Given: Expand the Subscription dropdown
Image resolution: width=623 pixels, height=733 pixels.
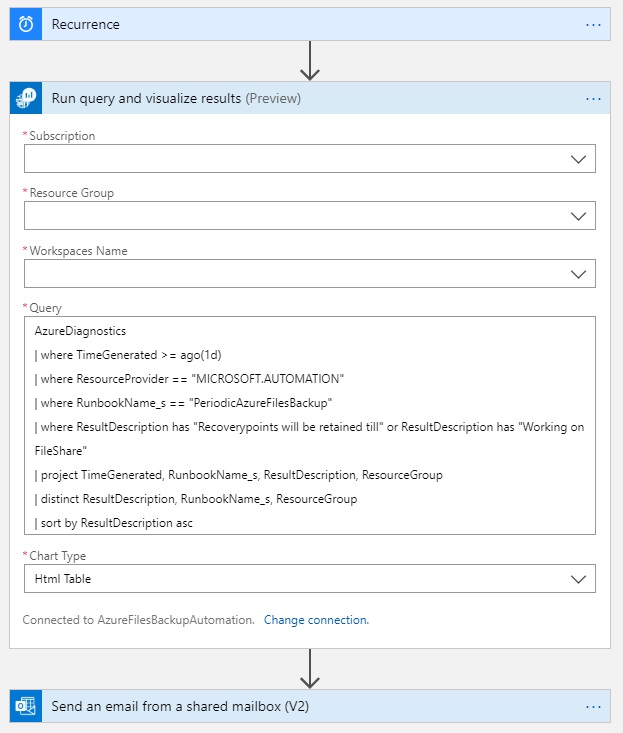Looking at the screenshot, I should [577, 159].
